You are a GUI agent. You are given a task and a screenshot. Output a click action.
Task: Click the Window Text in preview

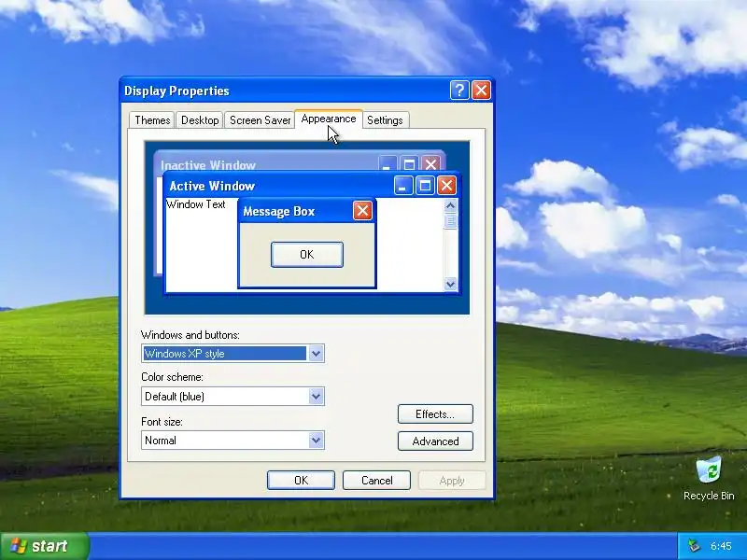(196, 204)
